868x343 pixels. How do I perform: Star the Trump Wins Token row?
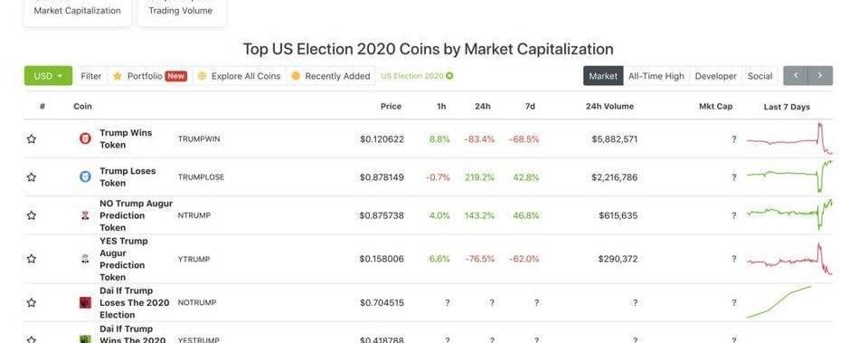32,139
